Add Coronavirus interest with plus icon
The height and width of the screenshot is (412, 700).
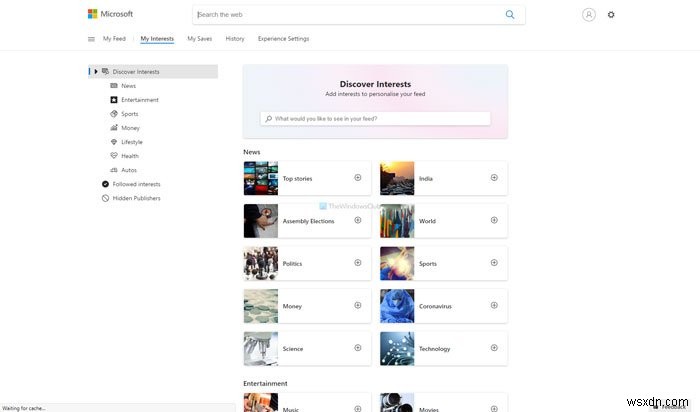coord(494,305)
